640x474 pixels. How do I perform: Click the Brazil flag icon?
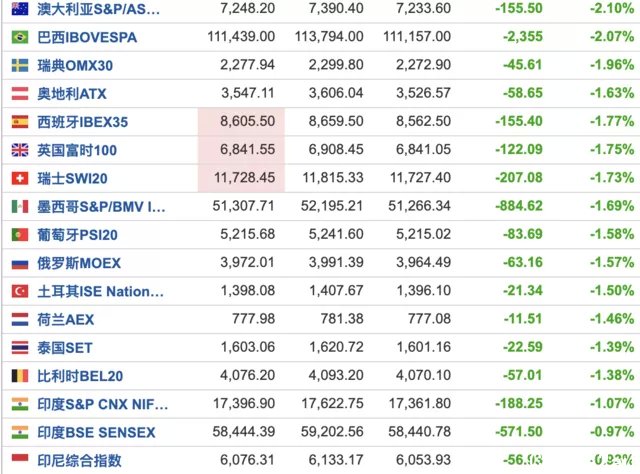click(20, 37)
